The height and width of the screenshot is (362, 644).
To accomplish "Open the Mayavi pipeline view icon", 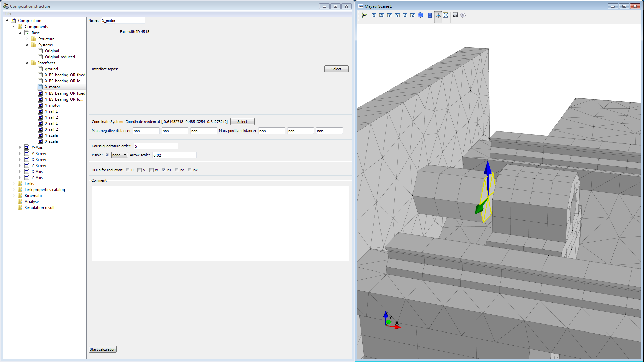I will (x=364, y=15).
